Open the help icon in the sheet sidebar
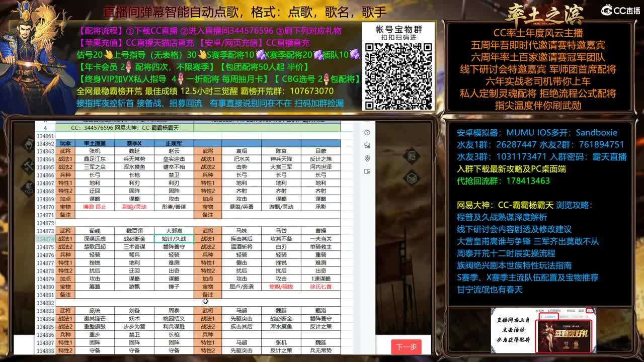The height and width of the screenshot is (362, 644). (x=368, y=132)
